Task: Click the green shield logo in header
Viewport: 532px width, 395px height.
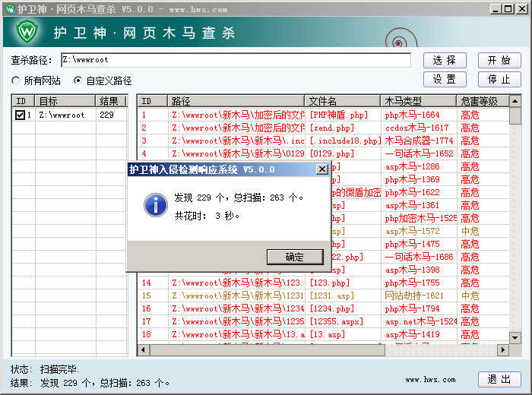Action: click(27, 32)
